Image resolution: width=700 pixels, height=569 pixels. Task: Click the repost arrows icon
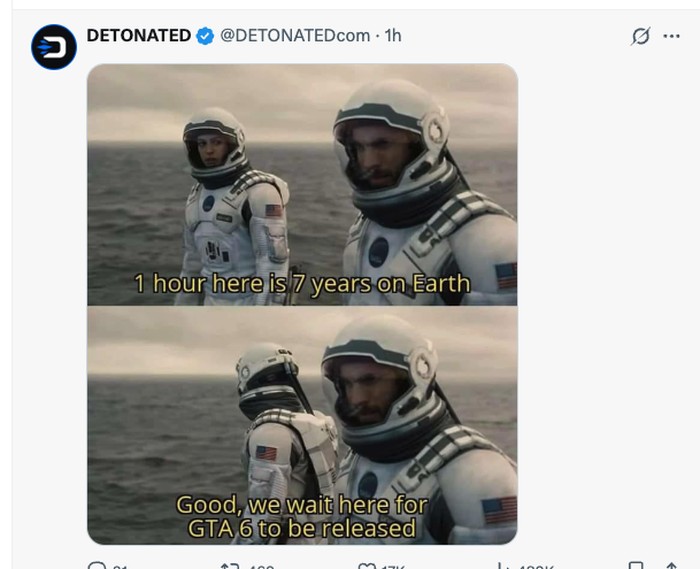(x=229, y=566)
